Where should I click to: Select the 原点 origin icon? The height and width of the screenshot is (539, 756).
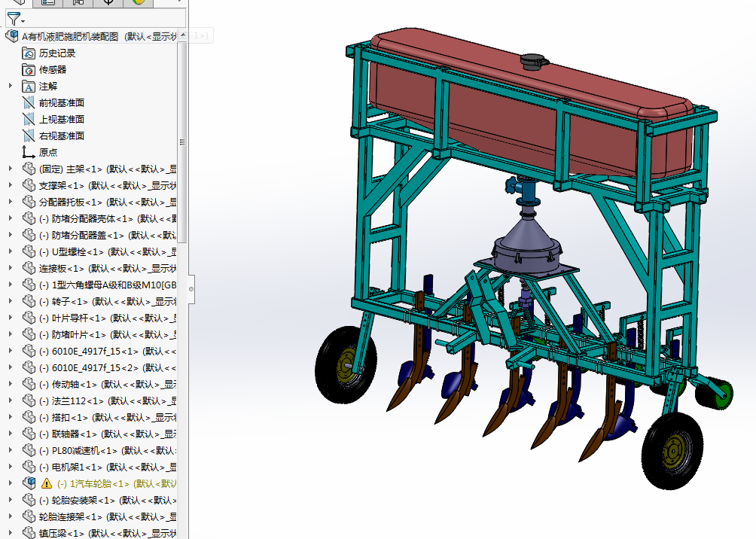click(x=29, y=152)
